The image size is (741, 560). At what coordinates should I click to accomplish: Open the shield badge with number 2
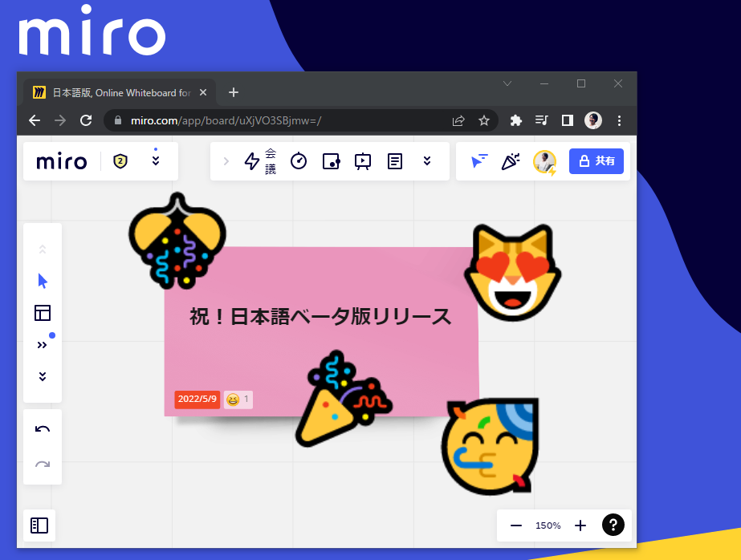[x=120, y=161]
